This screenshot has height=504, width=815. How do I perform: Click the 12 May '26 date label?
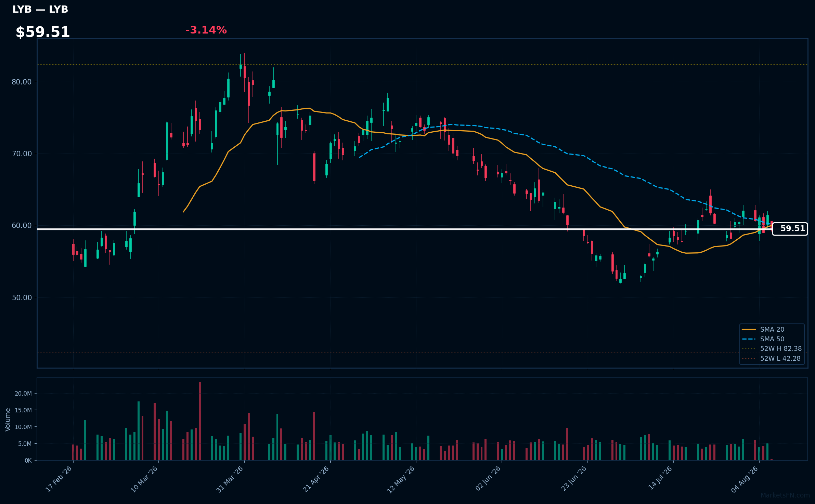pos(401,479)
